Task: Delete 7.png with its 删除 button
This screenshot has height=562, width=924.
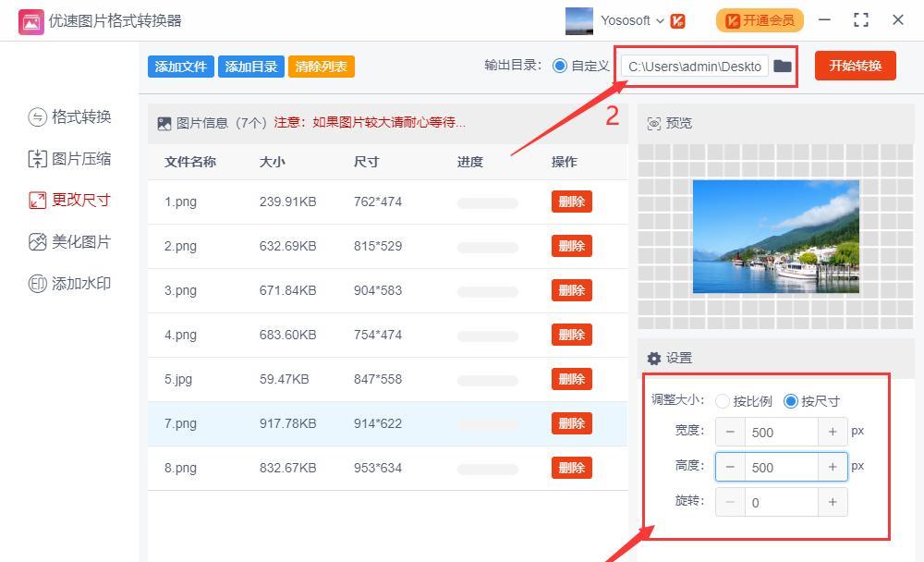Action: point(572,423)
